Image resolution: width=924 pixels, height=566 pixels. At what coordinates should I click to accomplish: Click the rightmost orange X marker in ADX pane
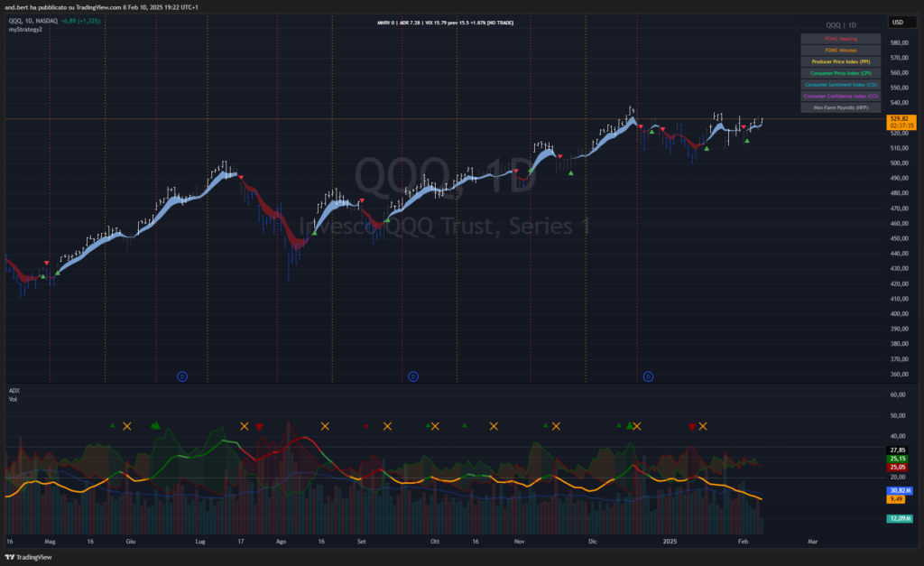tap(703, 426)
